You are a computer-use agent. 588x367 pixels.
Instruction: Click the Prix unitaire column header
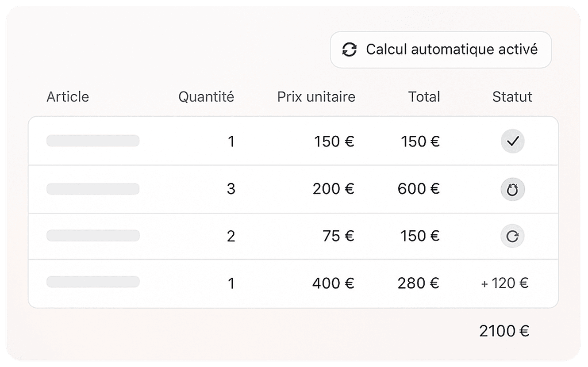pos(316,97)
